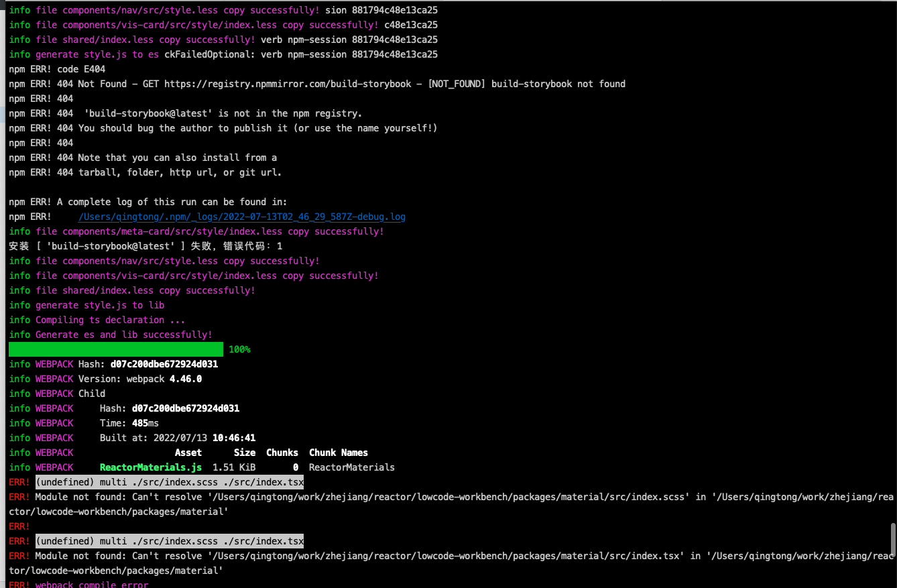
Task: Click the green build progress bar
Action: coord(116,349)
